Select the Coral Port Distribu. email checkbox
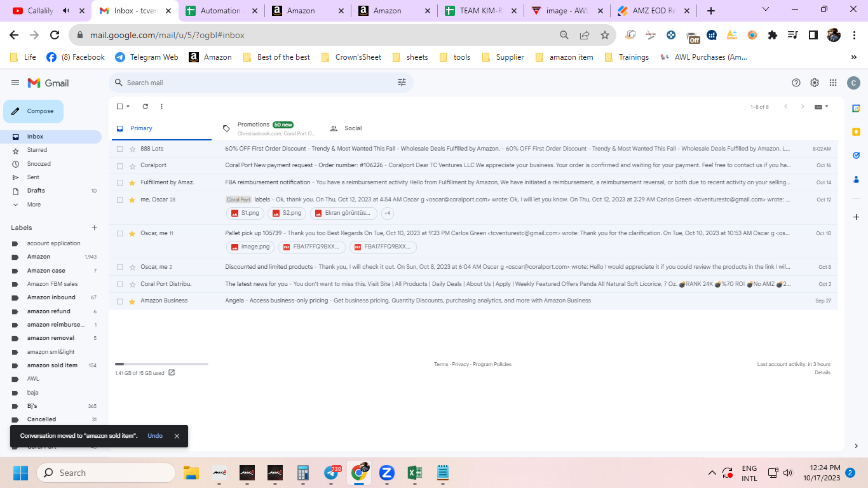Image resolution: width=868 pixels, height=488 pixels. tap(119, 284)
